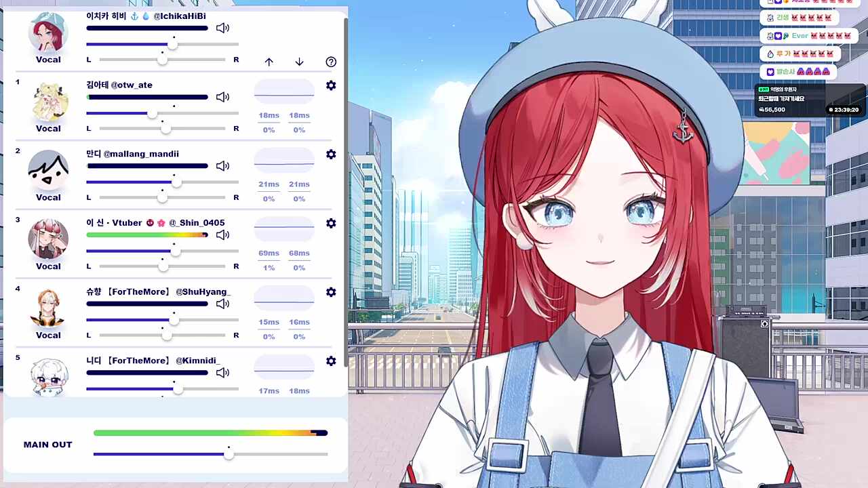Open settings gear for 만디 @mallang_mandii
The height and width of the screenshot is (488, 868).
coord(331,154)
